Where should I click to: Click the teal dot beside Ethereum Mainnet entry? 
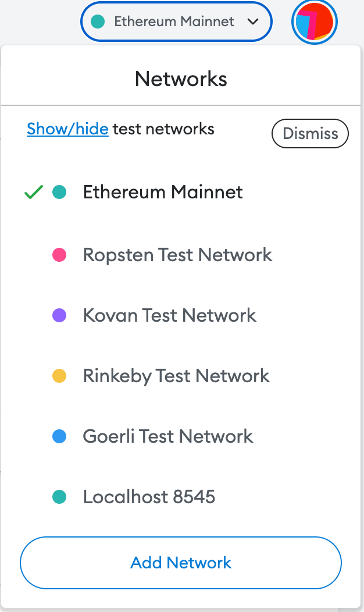[x=59, y=192]
